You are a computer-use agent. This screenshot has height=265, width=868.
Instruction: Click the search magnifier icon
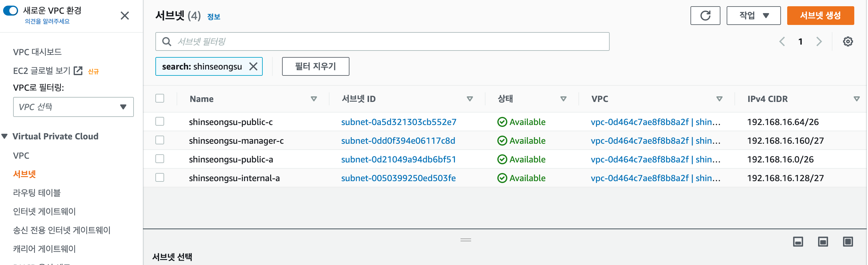click(x=167, y=41)
